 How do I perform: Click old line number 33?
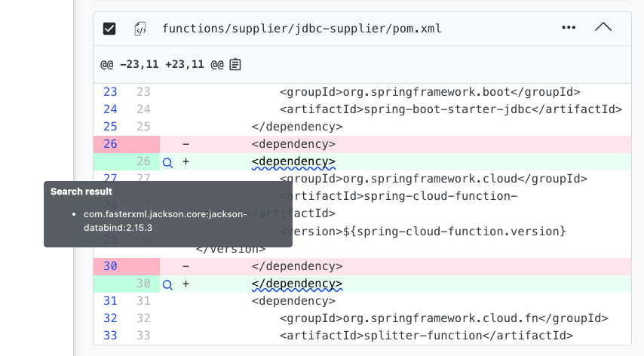[x=110, y=336]
